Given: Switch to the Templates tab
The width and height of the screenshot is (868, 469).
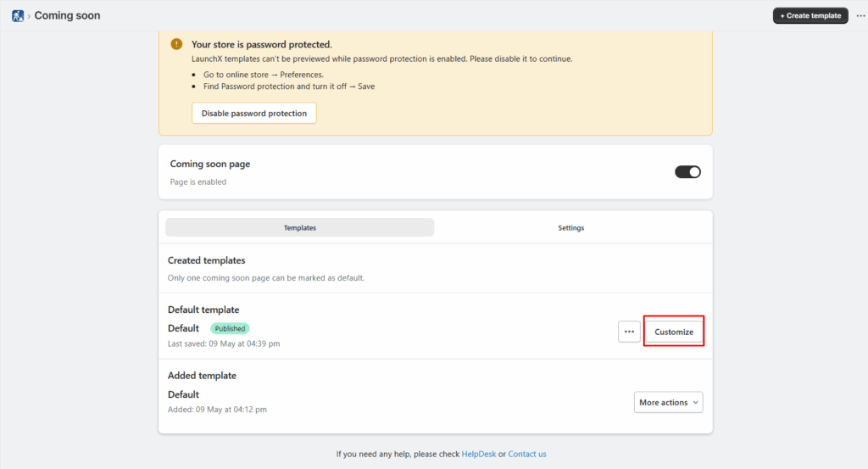Looking at the screenshot, I should (299, 227).
